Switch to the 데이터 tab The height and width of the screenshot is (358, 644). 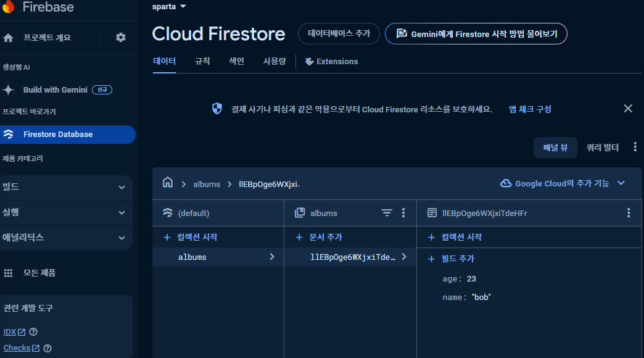pos(164,61)
